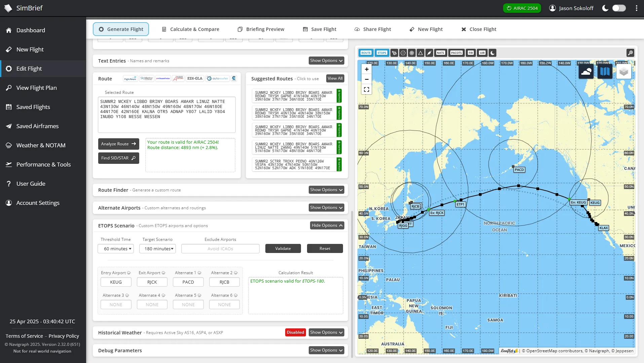644x363 pixels.
Task: Open the route in RouteFinder
Action: (163, 78)
